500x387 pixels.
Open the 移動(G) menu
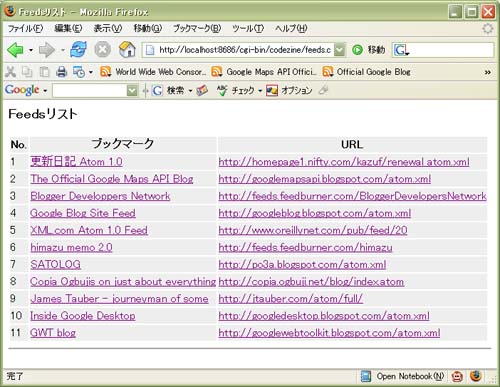[x=147, y=29]
